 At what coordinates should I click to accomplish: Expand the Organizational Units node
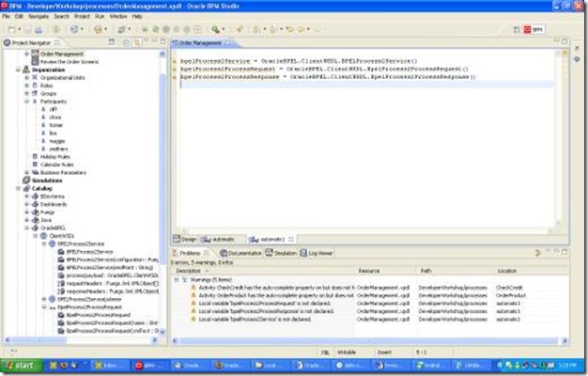pos(26,78)
